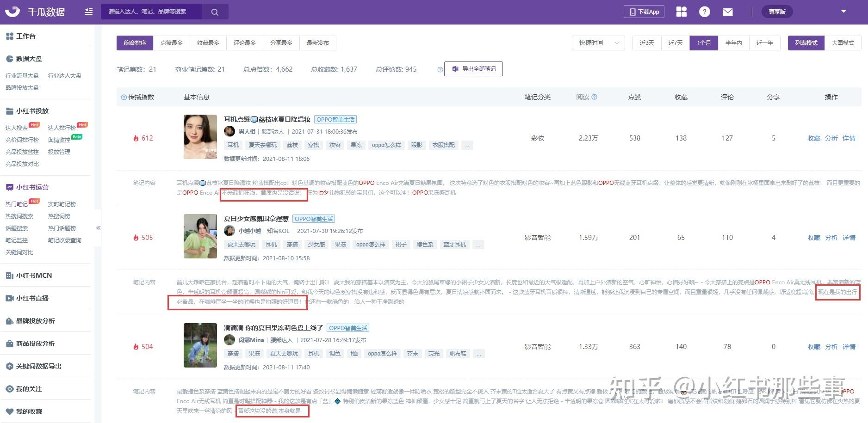Click 分析 for the 耳机点缀 note row
This screenshot has height=423, width=868.
click(831, 138)
